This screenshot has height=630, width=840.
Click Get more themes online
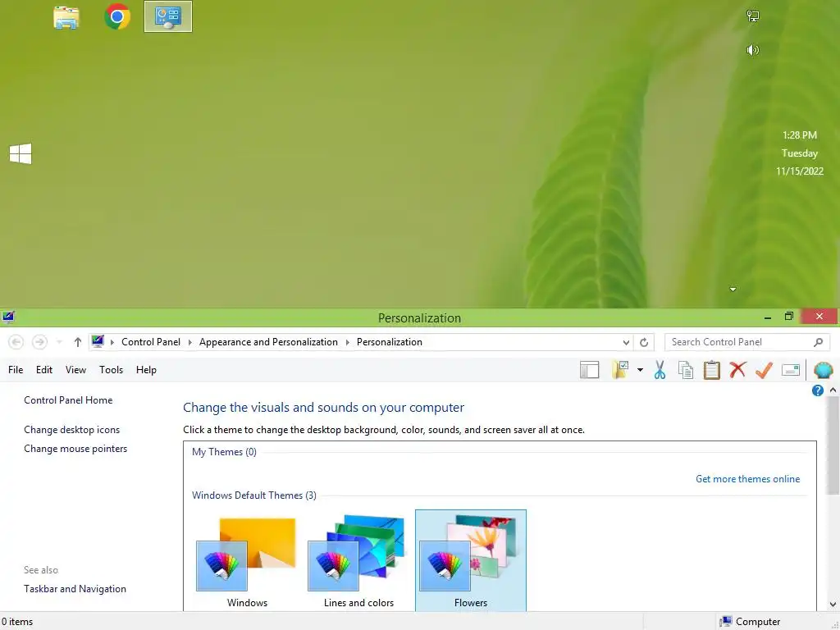[x=747, y=479]
